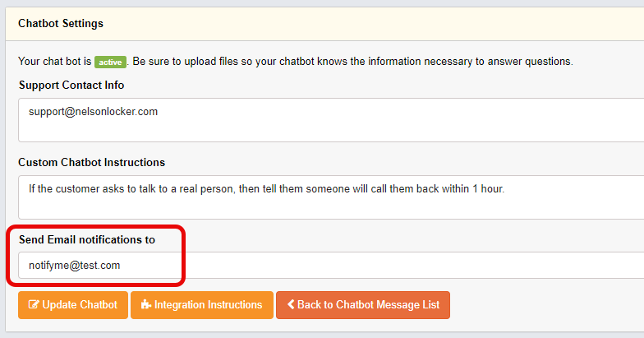The image size is (644, 338).
Task: Open Integration Instructions via its text label
Action: [x=208, y=305]
